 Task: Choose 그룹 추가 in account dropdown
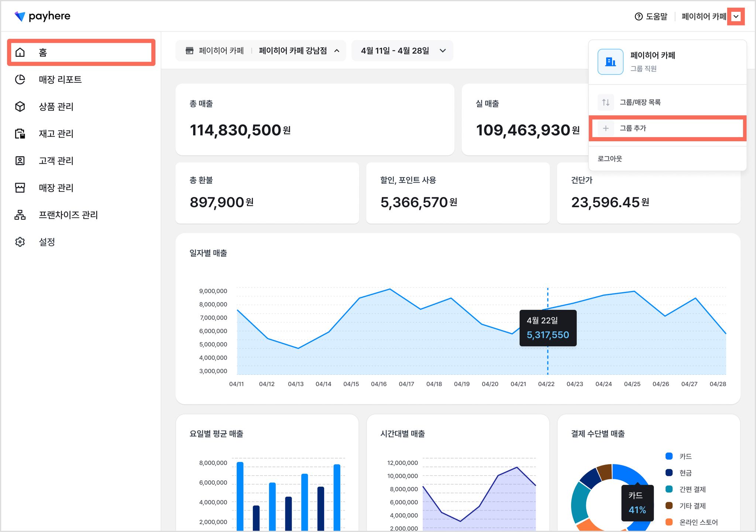pos(667,128)
